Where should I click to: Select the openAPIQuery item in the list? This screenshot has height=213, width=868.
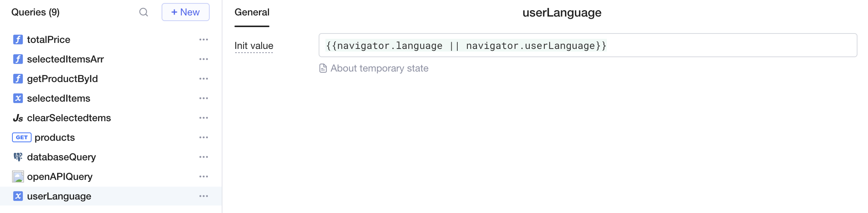[60, 176]
